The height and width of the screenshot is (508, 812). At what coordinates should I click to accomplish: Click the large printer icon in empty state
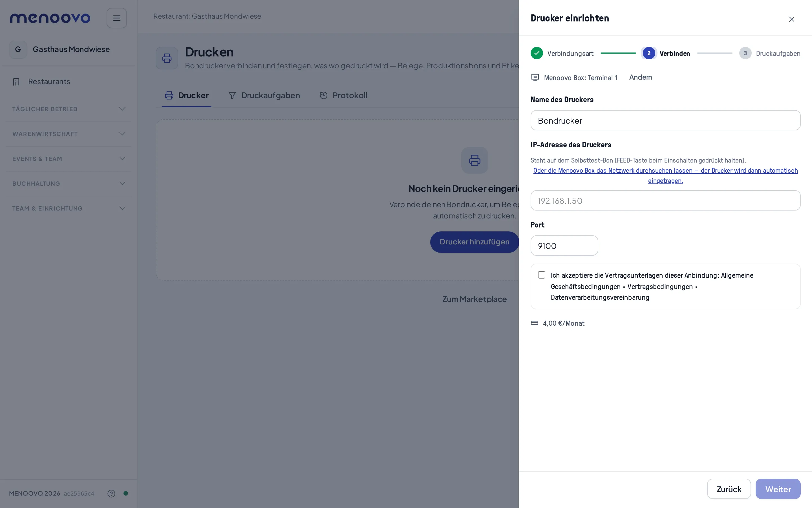(475, 160)
